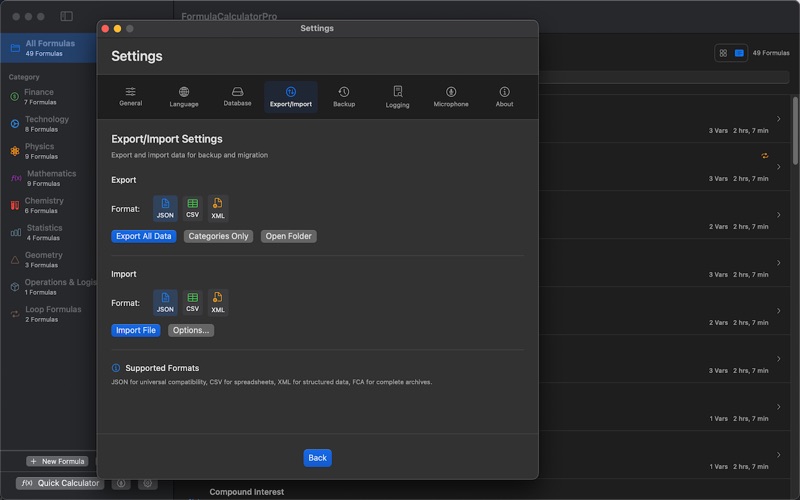Image resolution: width=800 pixels, height=500 pixels.
Task: Select JSON as the import format
Action: pyautogui.click(x=165, y=302)
